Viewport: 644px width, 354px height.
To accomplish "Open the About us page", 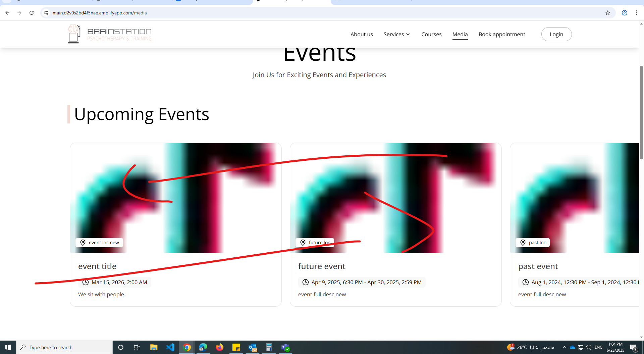I will click(x=361, y=34).
